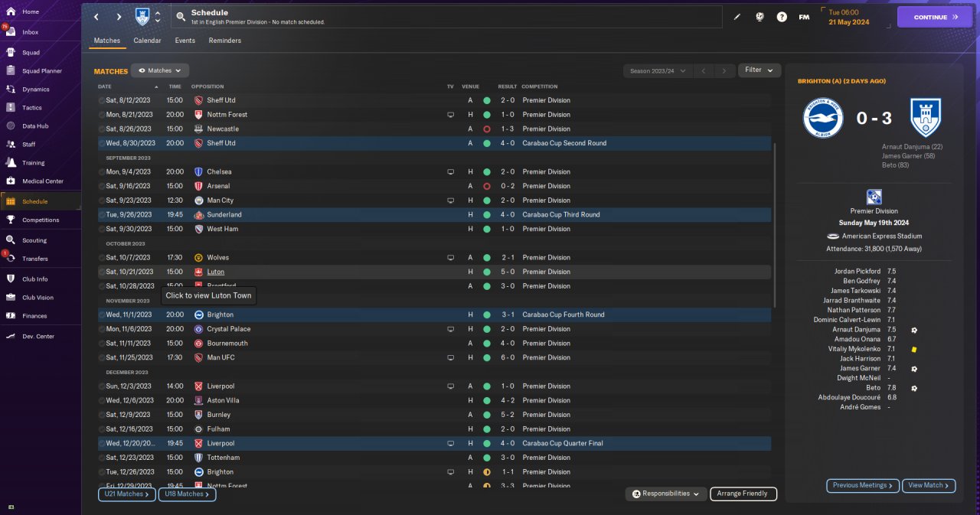Click Arnaut Danjuma in ratings list
Viewport: 980px width, 515px height.
856,330
